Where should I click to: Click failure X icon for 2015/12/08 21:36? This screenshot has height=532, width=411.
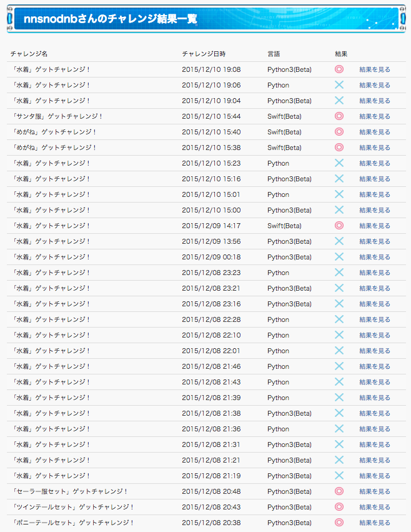point(339,428)
